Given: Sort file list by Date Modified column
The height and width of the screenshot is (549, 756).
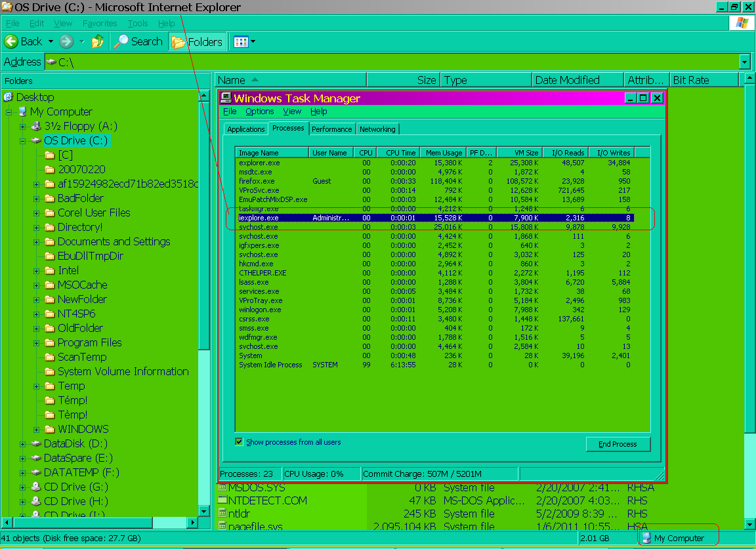Looking at the screenshot, I should point(577,80).
